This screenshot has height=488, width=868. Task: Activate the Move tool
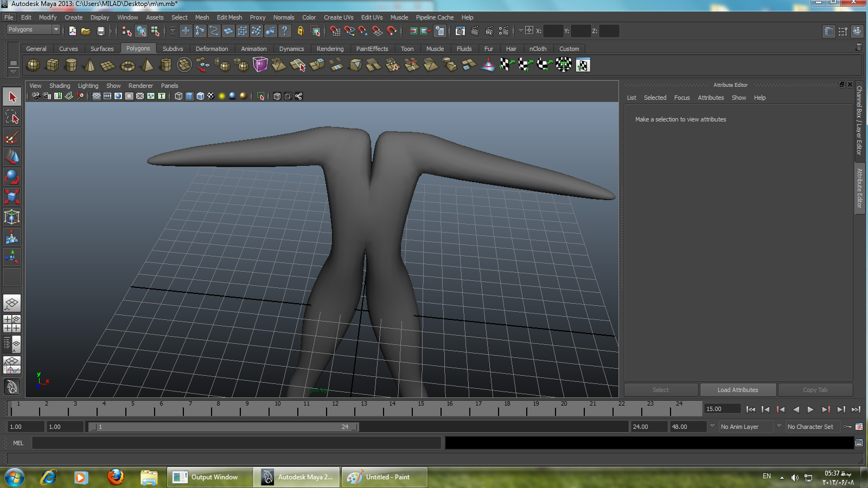(x=12, y=157)
